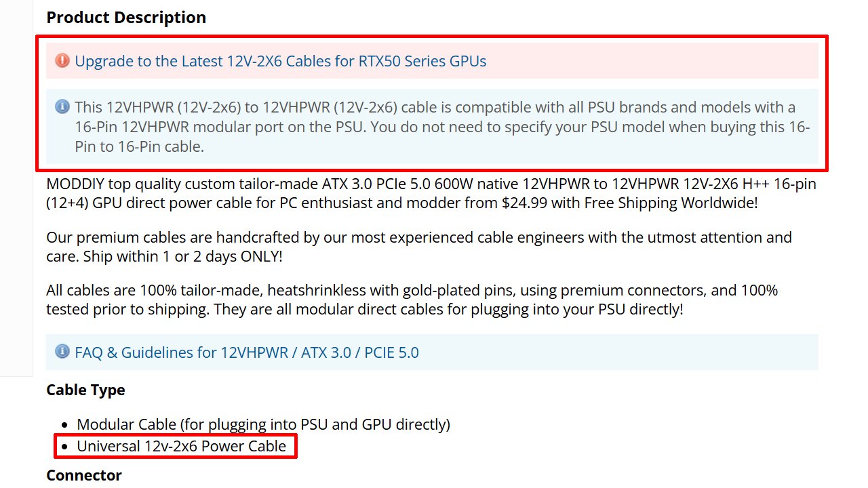Click the Cable Type heading
868x488 pixels.
85,390
